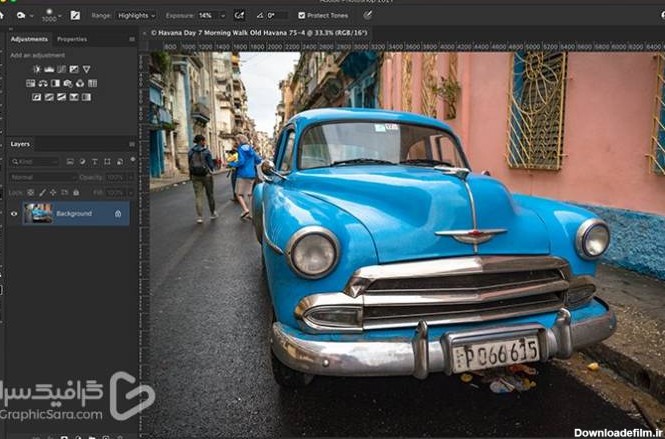Enable airbrush-style build-up effects
665x439 pixels.
(x=239, y=16)
